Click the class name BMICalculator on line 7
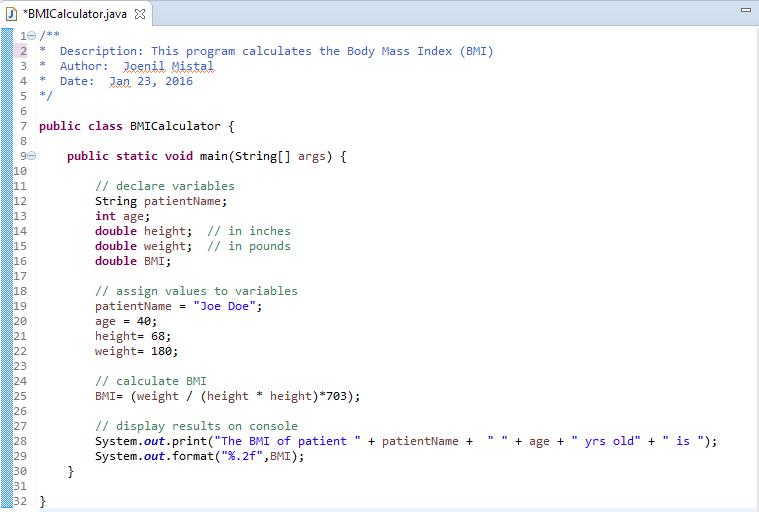This screenshot has width=759, height=512. (175, 126)
